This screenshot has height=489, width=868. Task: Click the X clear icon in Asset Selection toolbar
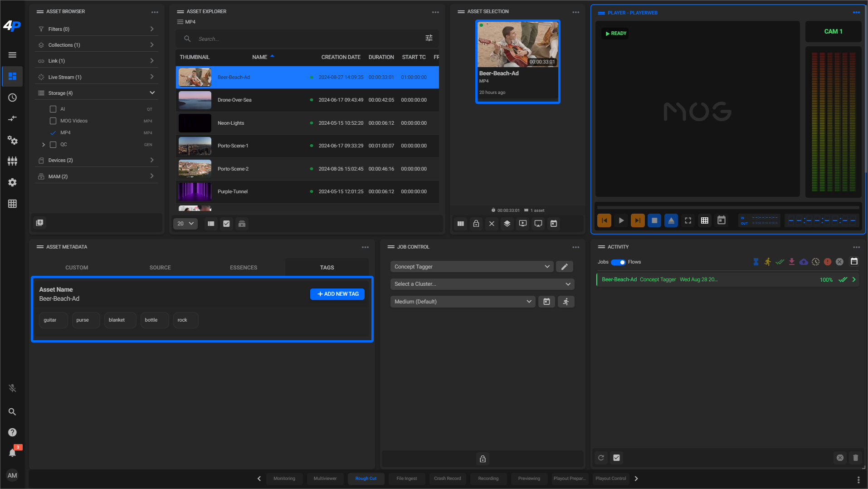(492, 224)
